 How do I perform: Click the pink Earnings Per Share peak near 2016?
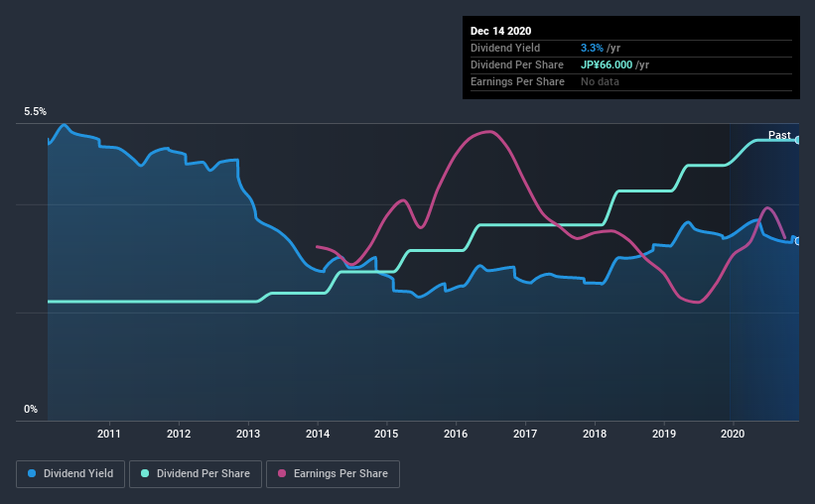coord(488,132)
